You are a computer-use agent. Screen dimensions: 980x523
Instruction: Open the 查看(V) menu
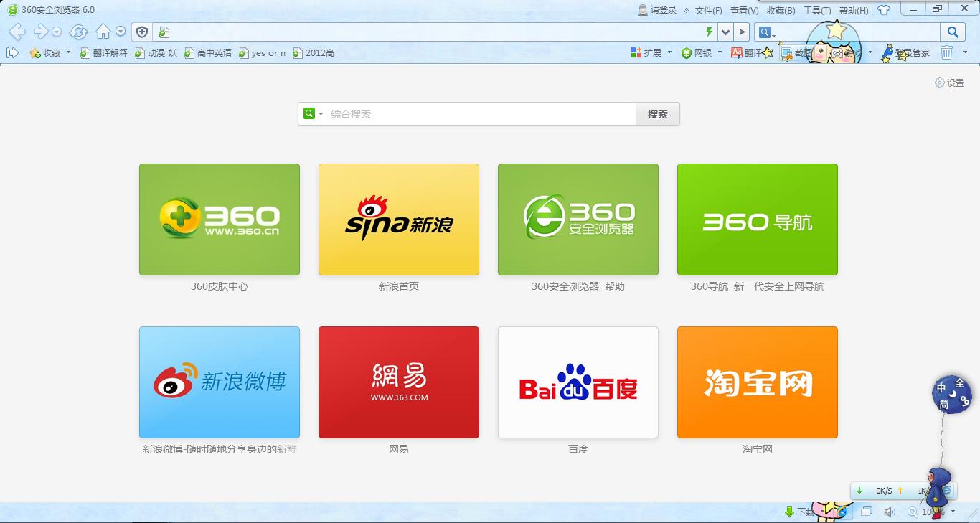pos(744,10)
